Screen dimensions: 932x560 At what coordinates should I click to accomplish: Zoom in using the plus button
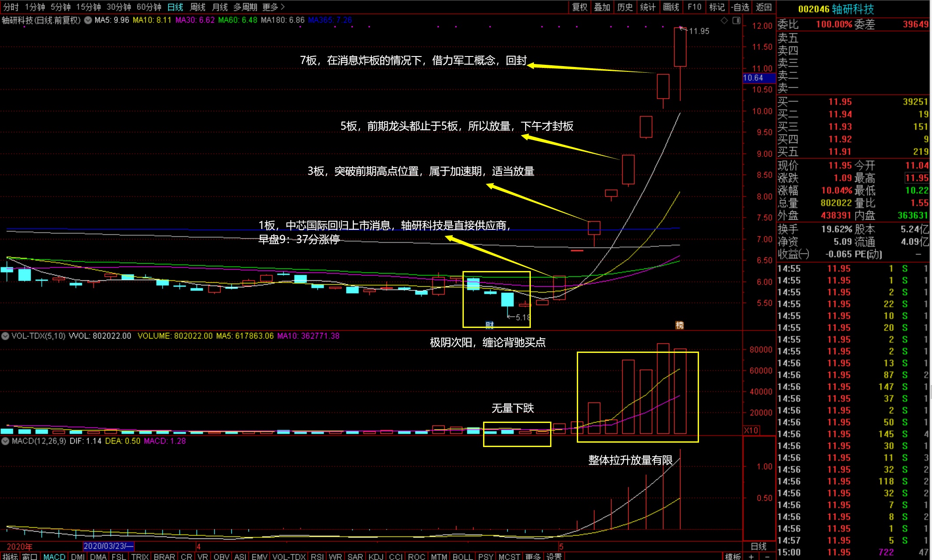pyautogui.click(x=752, y=556)
